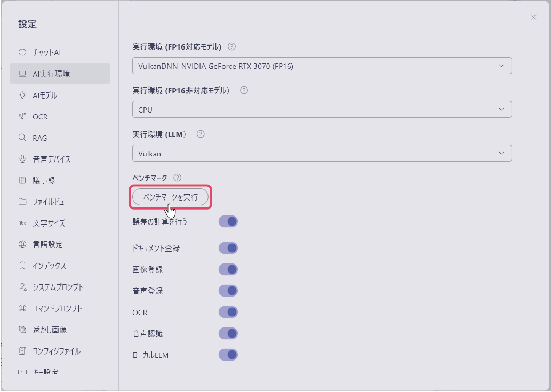
Task: Disable the 音声認識 switch
Action: tap(228, 333)
